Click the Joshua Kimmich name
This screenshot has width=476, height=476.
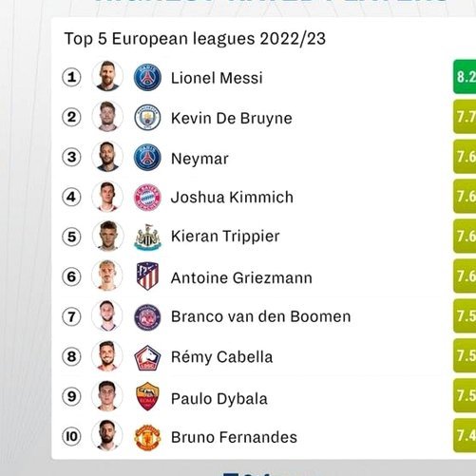point(232,197)
